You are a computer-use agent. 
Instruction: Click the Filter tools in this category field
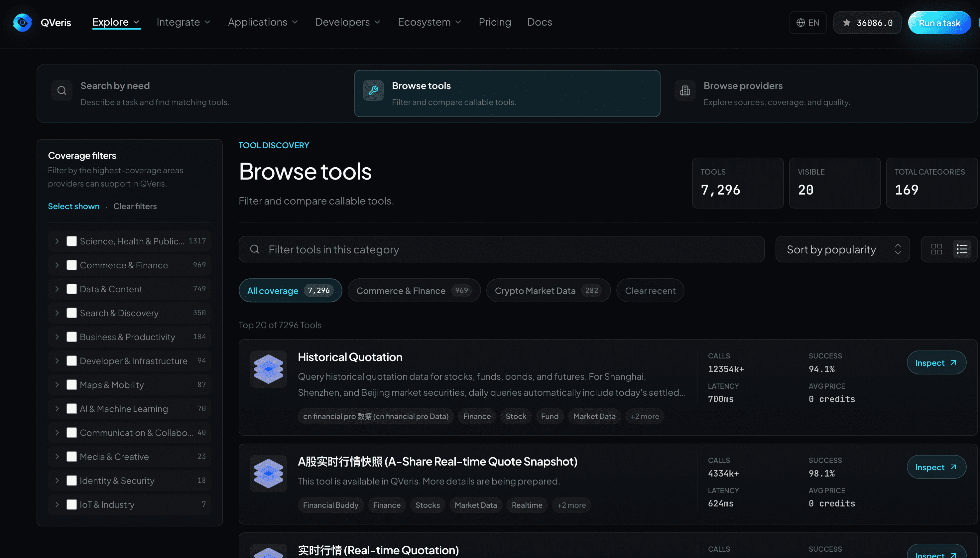(502, 249)
